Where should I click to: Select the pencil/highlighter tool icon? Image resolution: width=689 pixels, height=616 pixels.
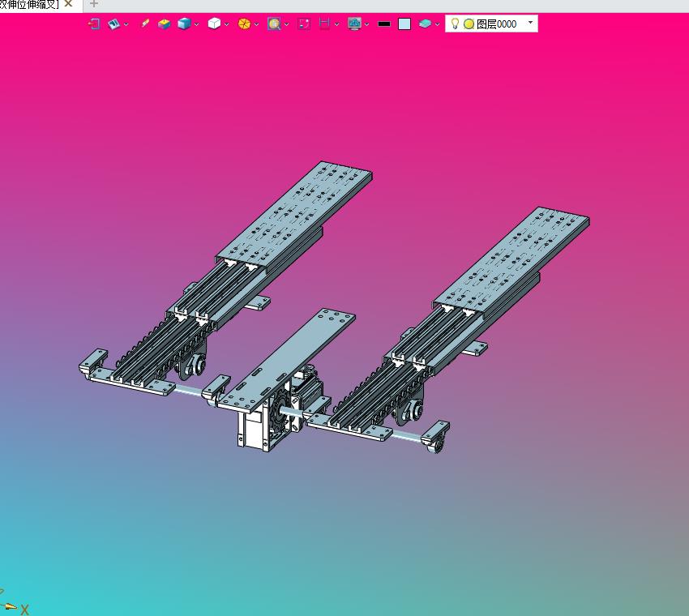pyautogui.click(x=144, y=24)
